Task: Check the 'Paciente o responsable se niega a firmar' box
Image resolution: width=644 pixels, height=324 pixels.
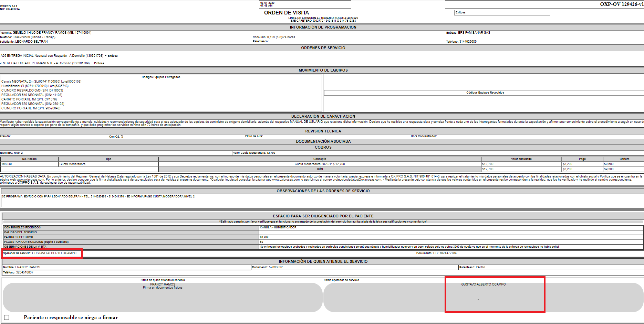Action: [7, 317]
